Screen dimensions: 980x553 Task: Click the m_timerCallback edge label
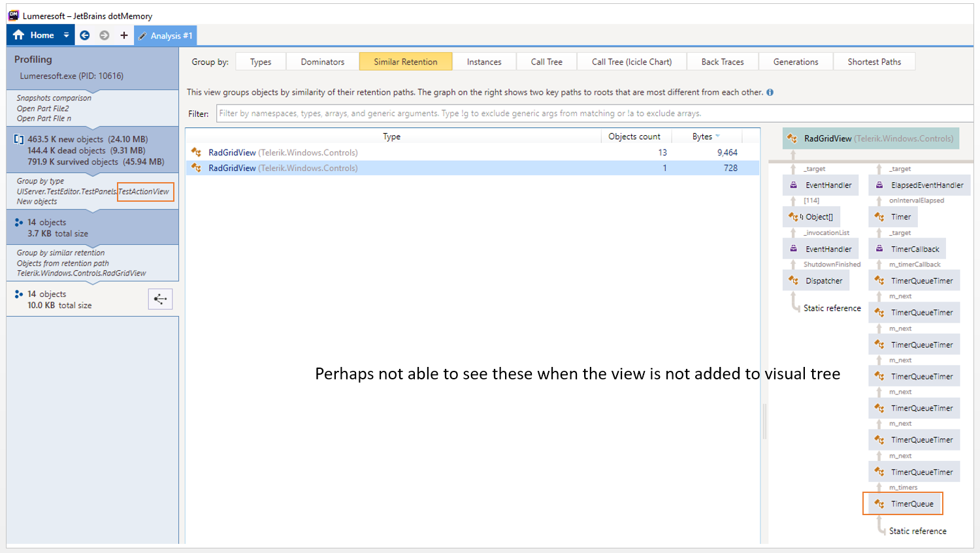915,264
